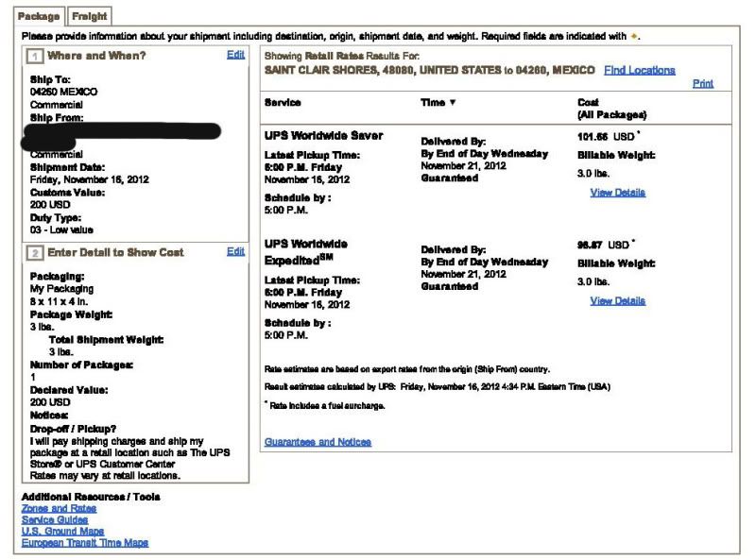Viewport: 756px width, 560px height.
Task: Click the My Packaging value
Action: coord(61,289)
